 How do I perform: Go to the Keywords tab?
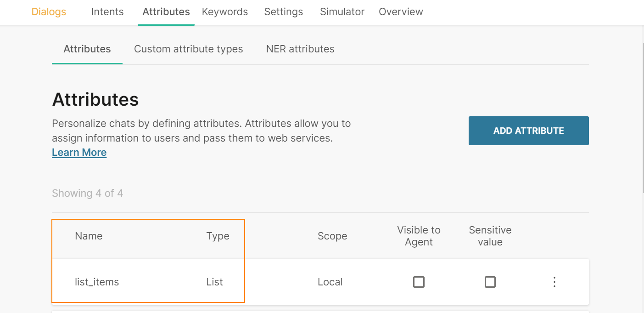[x=225, y=12]
